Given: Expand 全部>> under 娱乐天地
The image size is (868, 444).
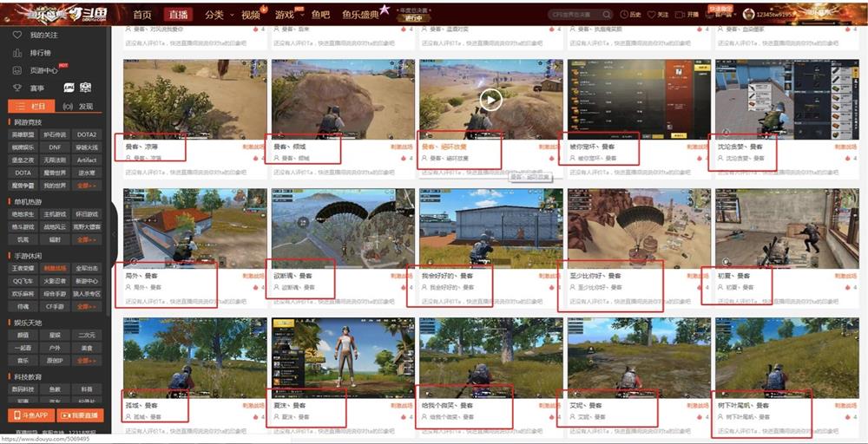Looking at the screenshot, I should (x=86, y=361).
